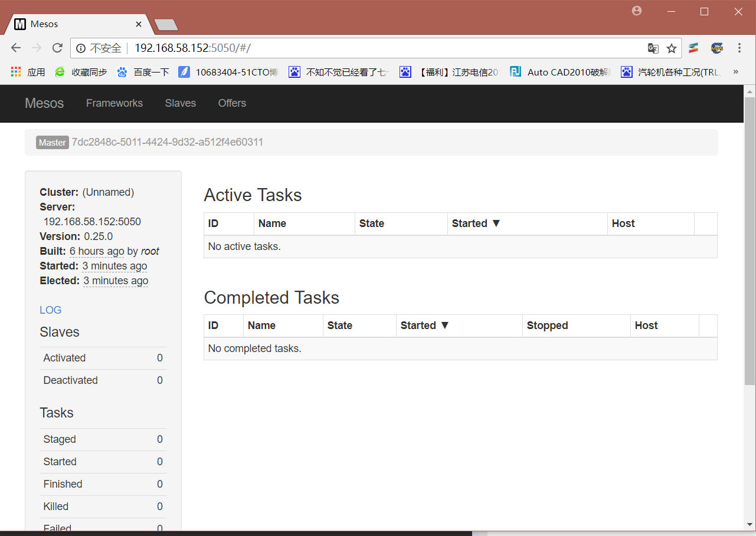The image size is (756, 536).
Task: Sort Active Tasks by Started column
Action: 528,223
